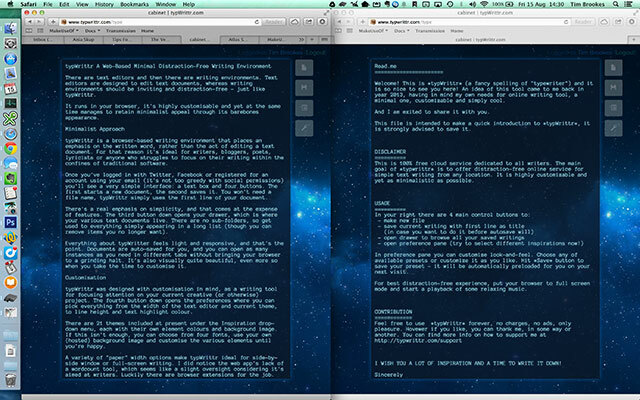Open Notification Center in menu bar
The width and height of the screenshot is (640, 400).
click(629, 4)
